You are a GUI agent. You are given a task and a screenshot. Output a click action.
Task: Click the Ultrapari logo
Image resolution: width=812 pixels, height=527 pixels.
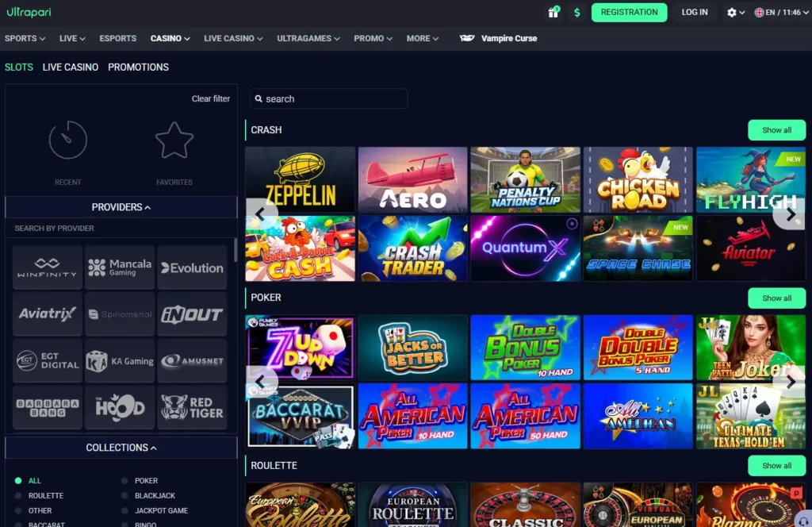(x=29, y=12)
